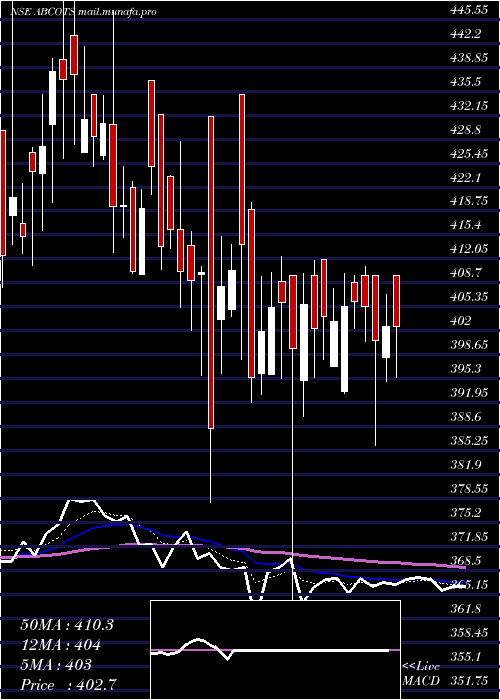The height and width of the screenshot is (700, 500).
Task: Click the 50MA : 410.3 readout
Action: coord(67,625)
